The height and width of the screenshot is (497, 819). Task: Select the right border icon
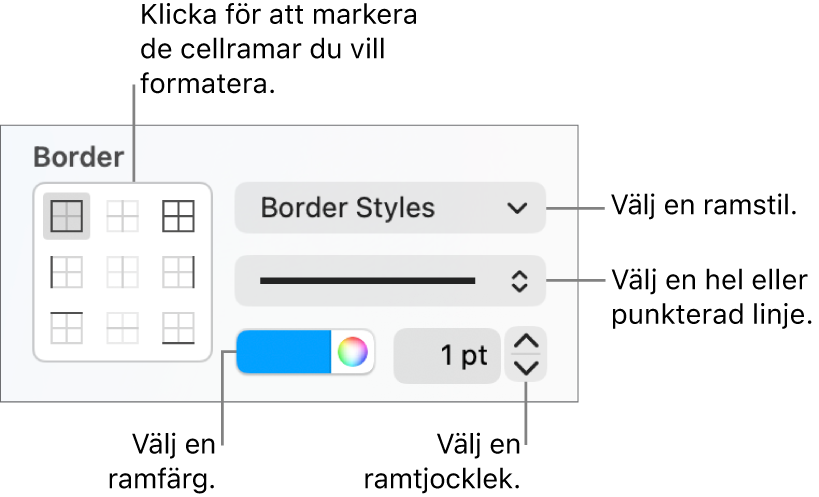[179, 272]
